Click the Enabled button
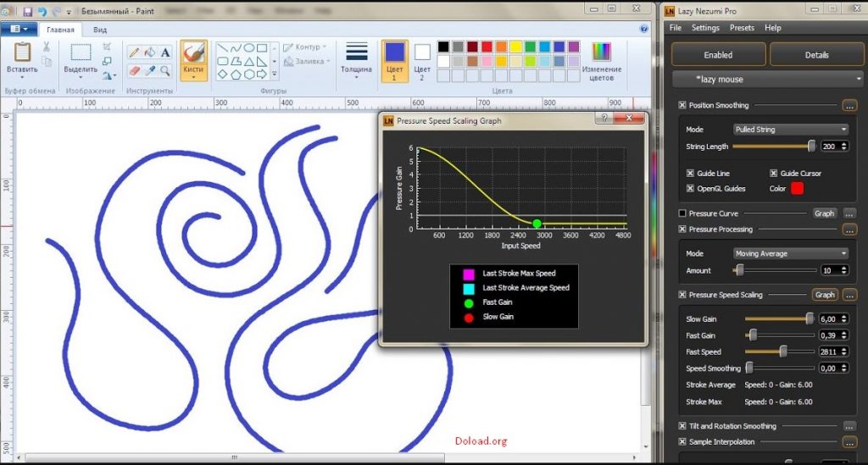The width and height of the screenshot is (868, 465). (x=719, y=55)
